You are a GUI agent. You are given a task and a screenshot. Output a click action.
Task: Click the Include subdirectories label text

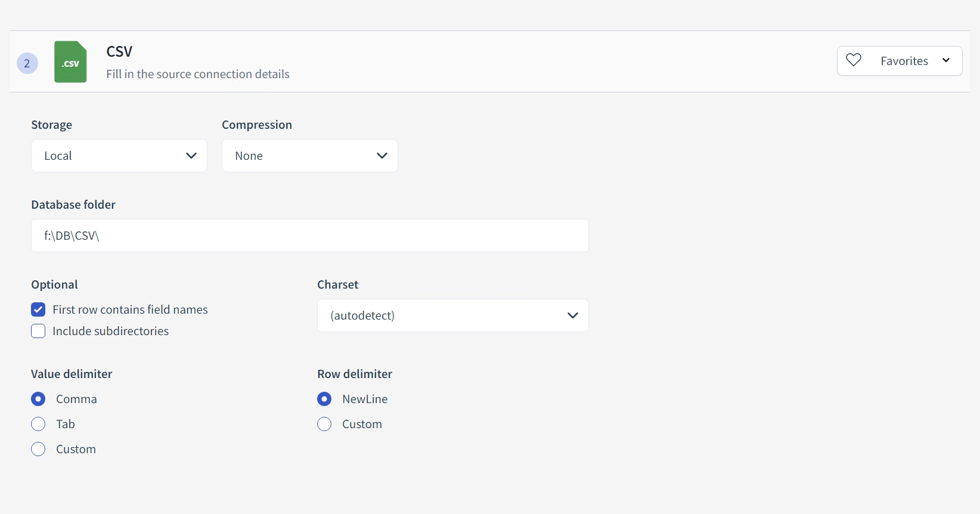[110, 331]
